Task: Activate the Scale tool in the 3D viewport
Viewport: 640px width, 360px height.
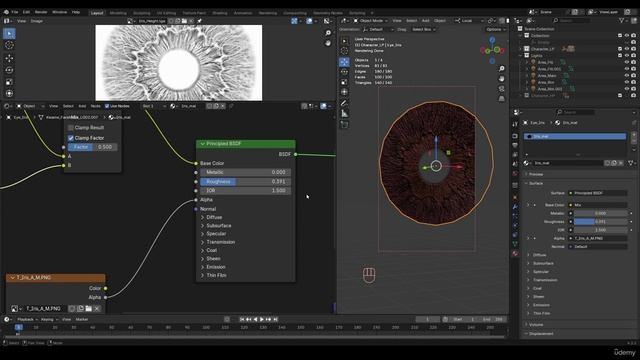Action: 344,82
